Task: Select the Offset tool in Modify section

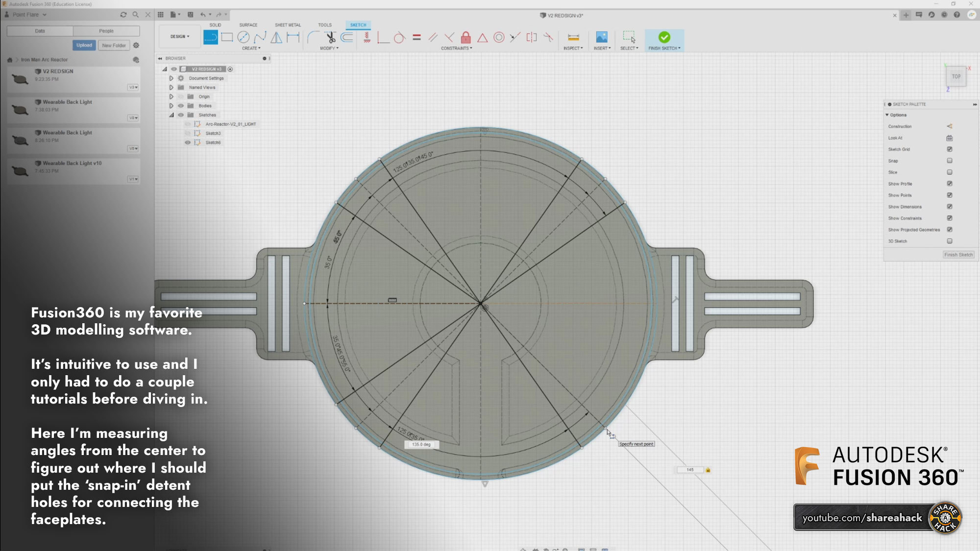Action: pyautogui.click(x=347, y=37)
